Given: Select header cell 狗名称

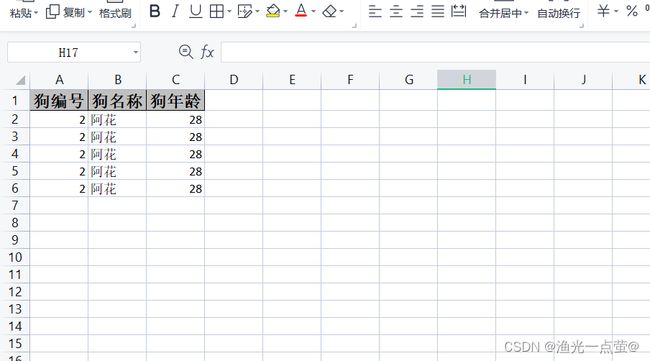Looking at the screenshot, I should 117,100.
